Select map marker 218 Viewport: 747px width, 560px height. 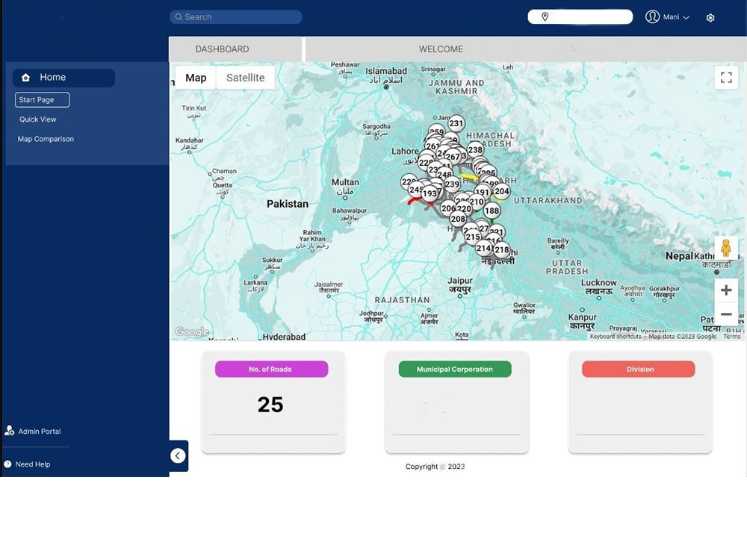point(502,249)
